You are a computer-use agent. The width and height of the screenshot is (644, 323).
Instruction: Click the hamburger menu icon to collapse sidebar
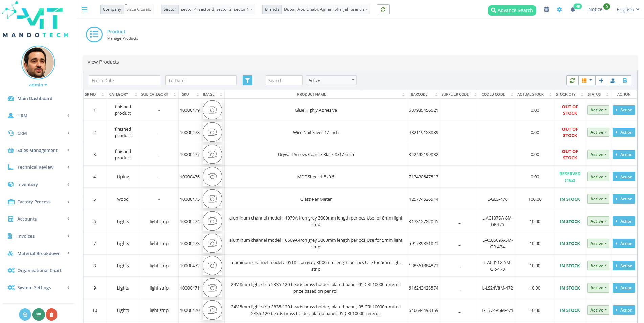(x=84, y=9)
